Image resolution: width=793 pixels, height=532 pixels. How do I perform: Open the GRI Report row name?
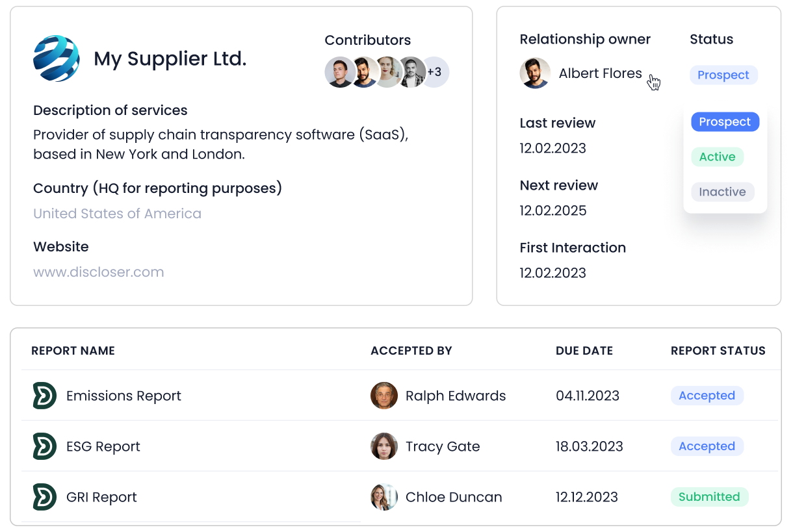(x=101, y=497)
